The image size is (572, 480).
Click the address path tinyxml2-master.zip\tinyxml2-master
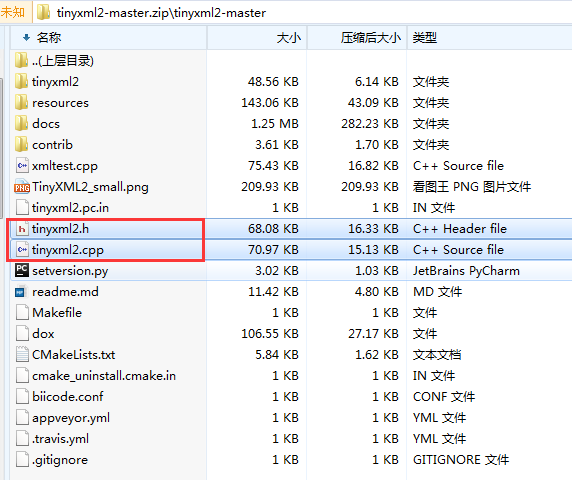(161, 13)
